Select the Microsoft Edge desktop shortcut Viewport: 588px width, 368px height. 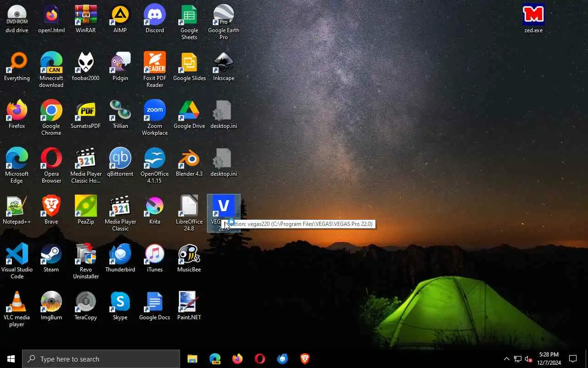[x=17, y=166]
